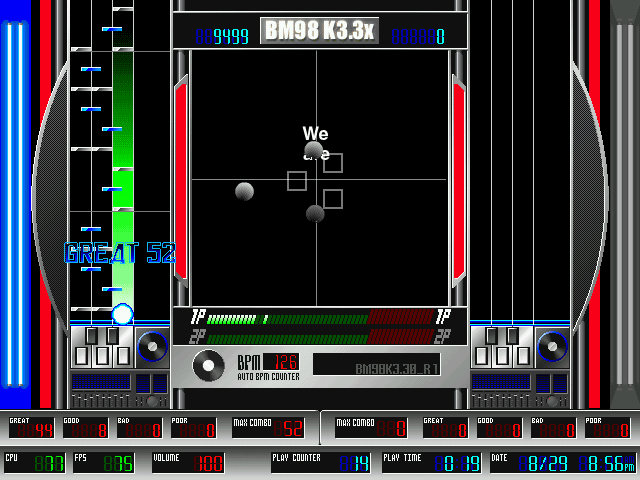Click the 1P blue equalizer display panel
The height and width of the screenshot is (480, 640).
pyautogui.click(x=101, y=382)
